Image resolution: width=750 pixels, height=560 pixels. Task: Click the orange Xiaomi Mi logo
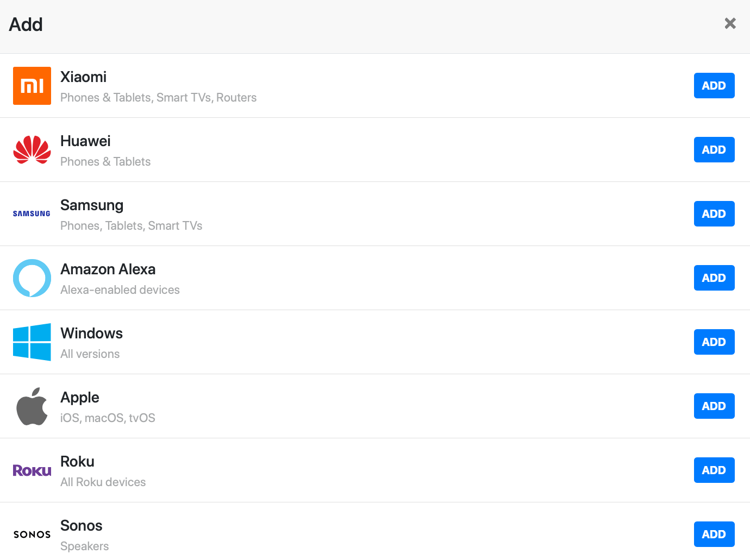tap(32, 86)
